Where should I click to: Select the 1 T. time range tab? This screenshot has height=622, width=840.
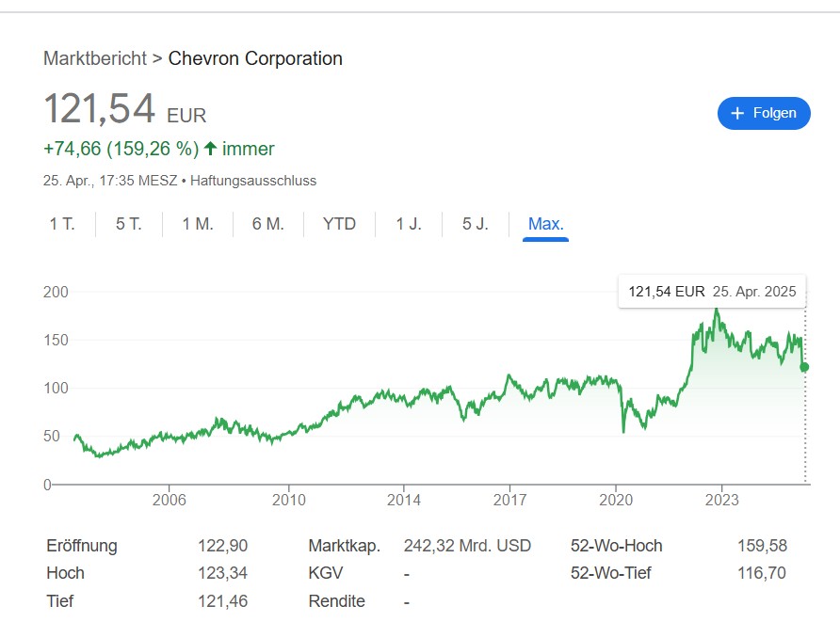tap(62, 224)
